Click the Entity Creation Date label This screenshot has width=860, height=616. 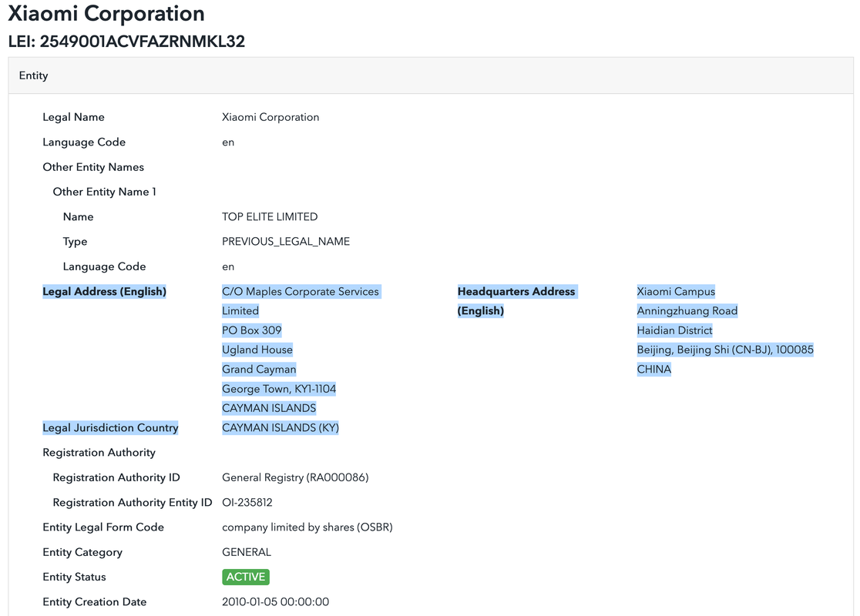(94, 602)
